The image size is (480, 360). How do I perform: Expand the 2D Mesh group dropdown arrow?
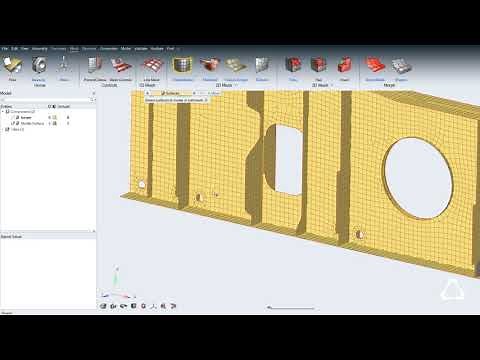236,85
